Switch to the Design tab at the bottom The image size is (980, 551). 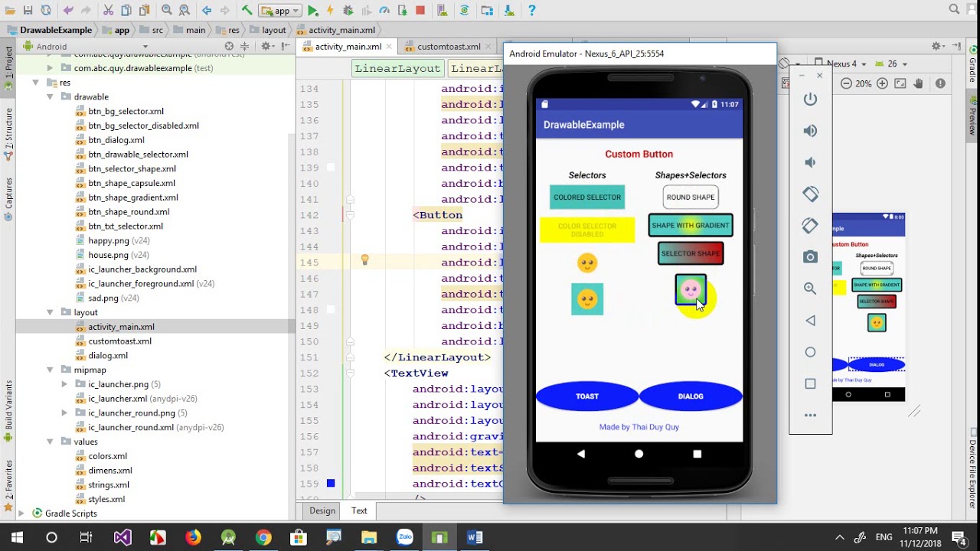pos(322,510)
